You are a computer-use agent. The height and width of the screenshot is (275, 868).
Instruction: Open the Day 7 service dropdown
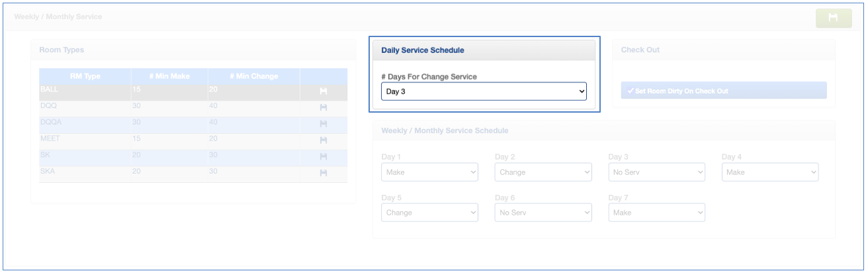[x=656, y=213]
